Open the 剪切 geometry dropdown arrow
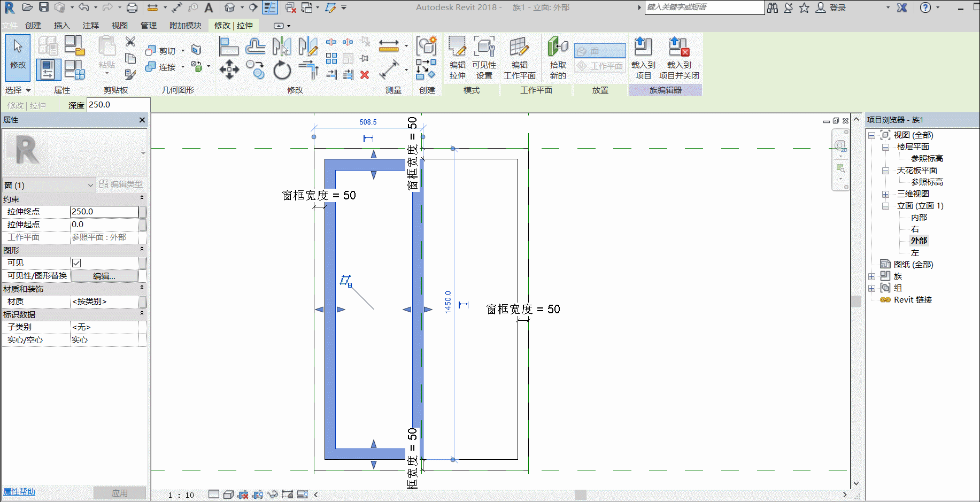 tap(183, 51)
